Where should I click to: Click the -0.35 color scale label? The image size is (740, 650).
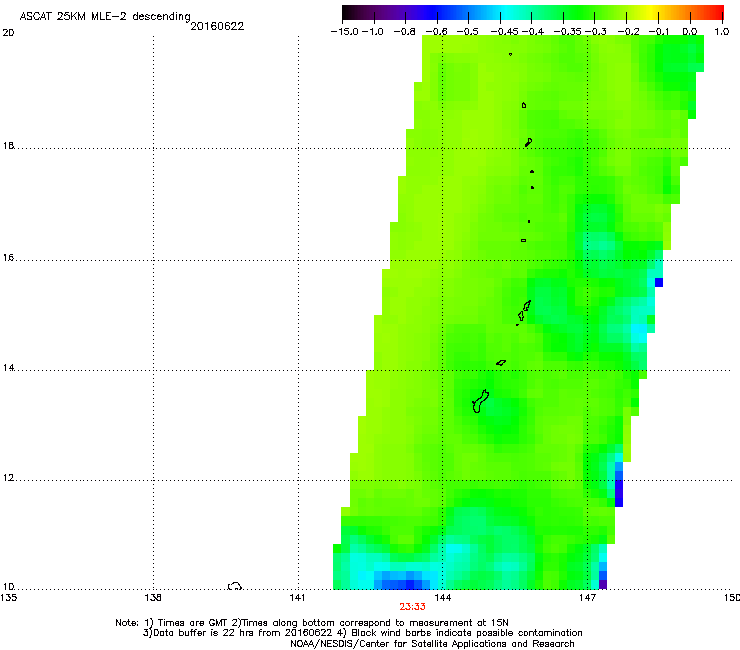tap(567, 32)
